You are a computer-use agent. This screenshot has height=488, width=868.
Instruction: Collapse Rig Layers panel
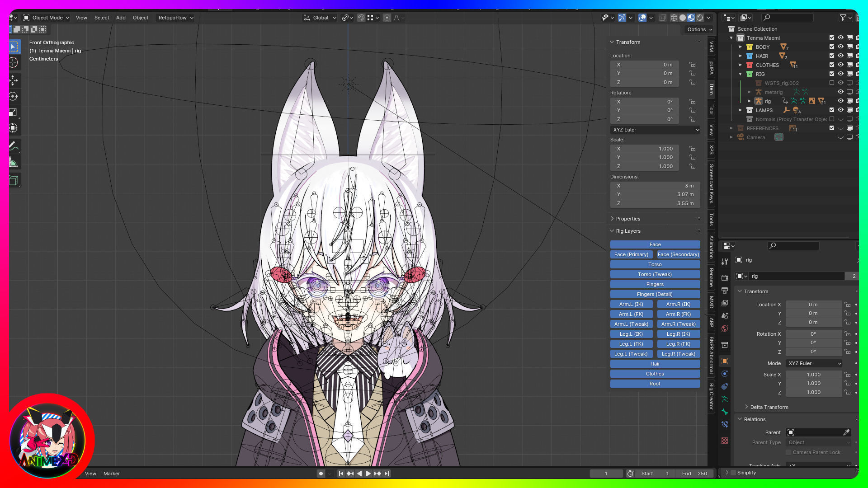[612, 231]
